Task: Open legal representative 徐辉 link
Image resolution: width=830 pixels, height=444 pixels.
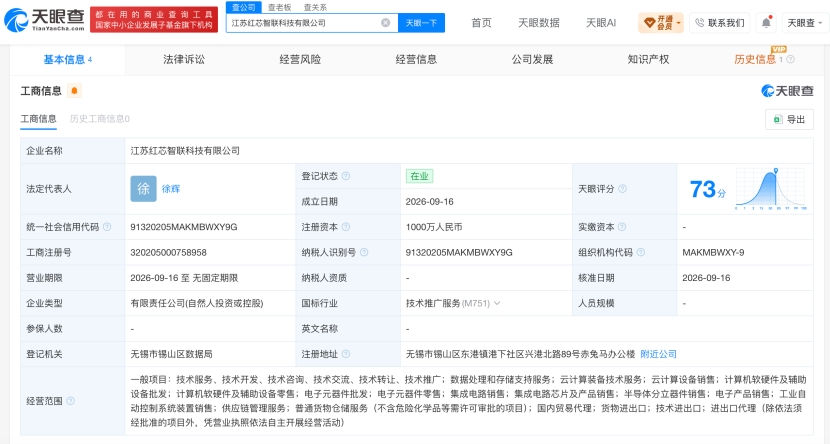Action: pyautogui.click(x=171, y=188)
